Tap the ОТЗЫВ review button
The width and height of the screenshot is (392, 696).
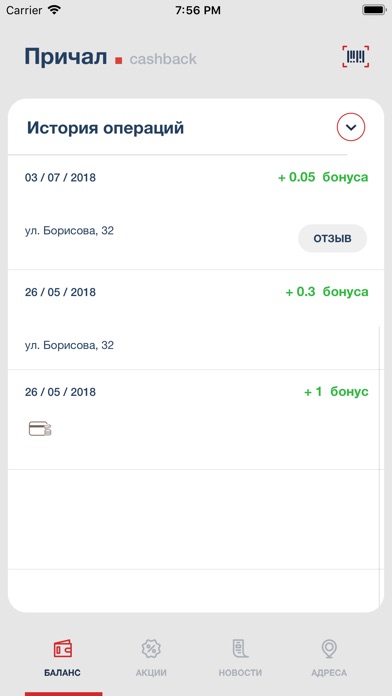pos(332,238)
